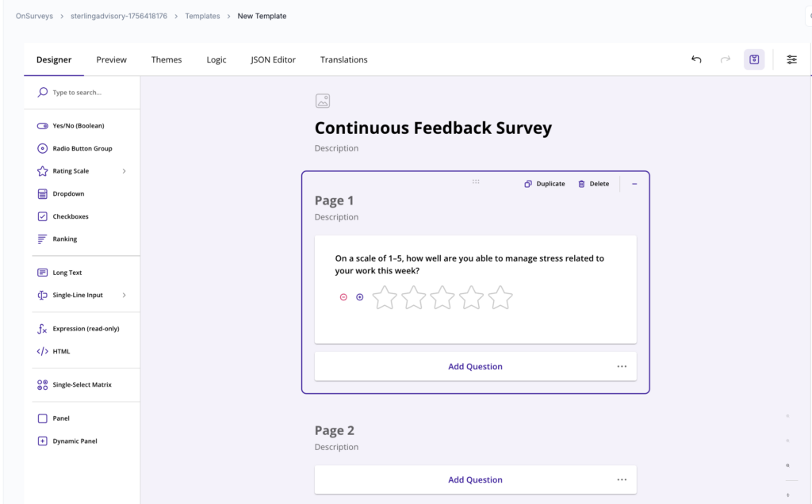The height and width of the screenshot is (504, 812).
Task: Add an HTML element from toolbox
Action: (61, 351)
